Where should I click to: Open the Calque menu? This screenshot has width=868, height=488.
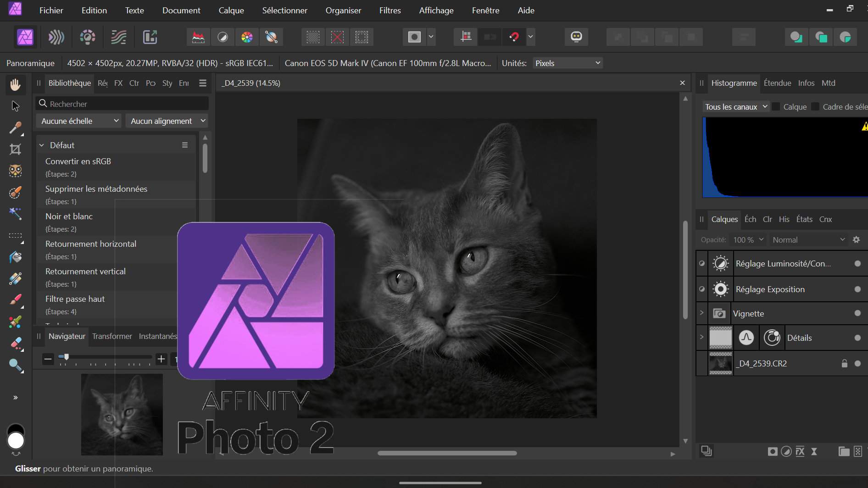(x=231, y=10)
